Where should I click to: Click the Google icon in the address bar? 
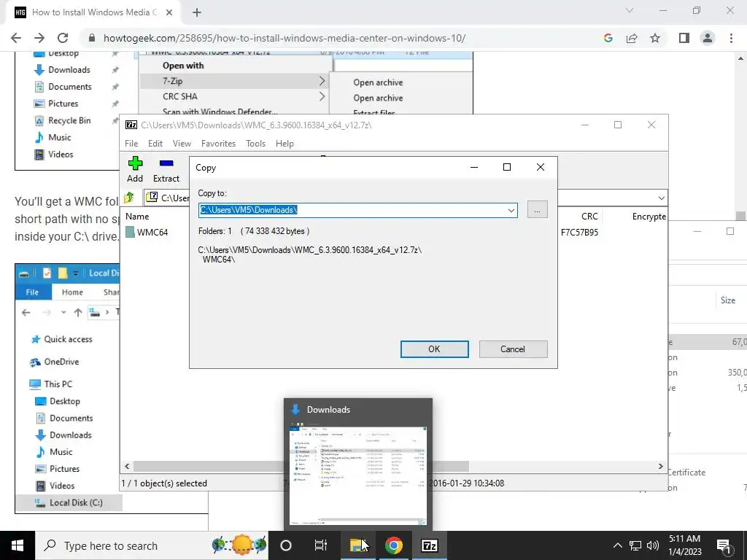coord(608,38)
